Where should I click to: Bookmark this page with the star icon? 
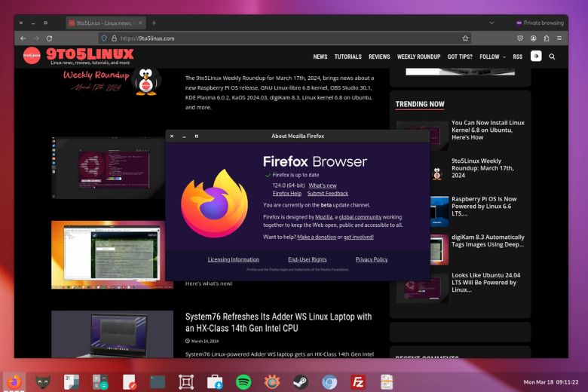tap(465, 38)
